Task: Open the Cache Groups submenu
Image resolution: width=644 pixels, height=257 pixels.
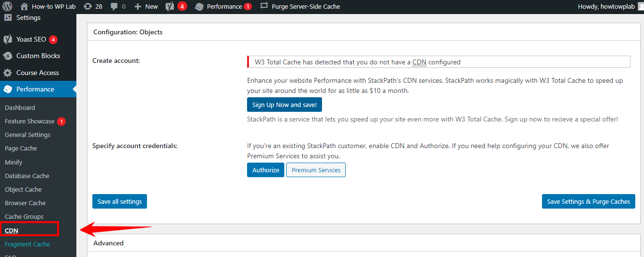Action: click(24, 216)
